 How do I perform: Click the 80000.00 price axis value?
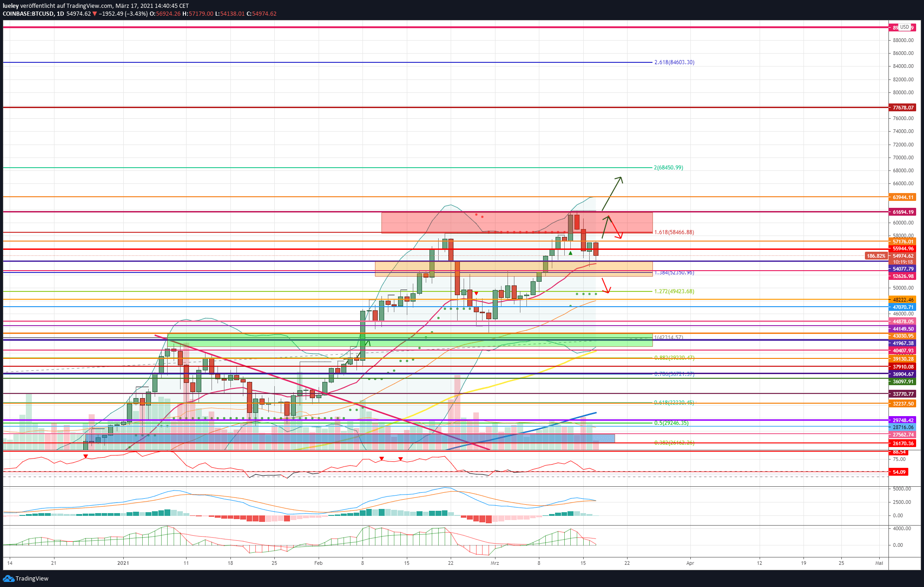[x=903, y=92]
